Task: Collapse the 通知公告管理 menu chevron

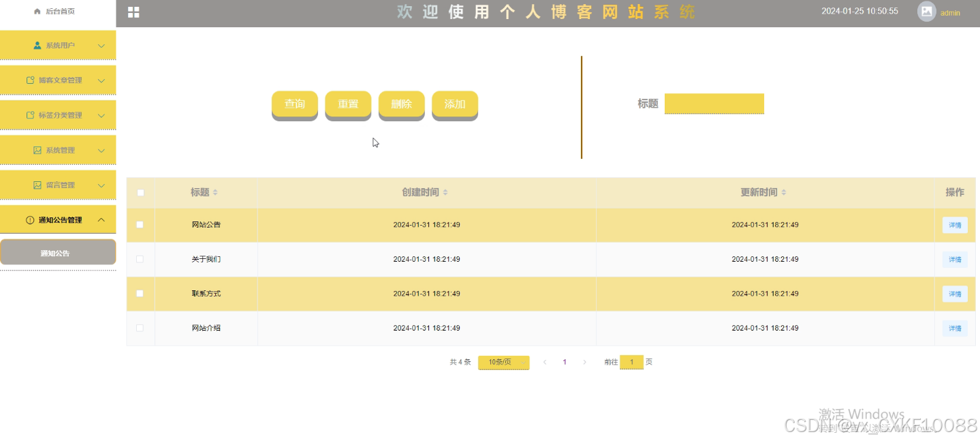Action: tap(101, 219)
